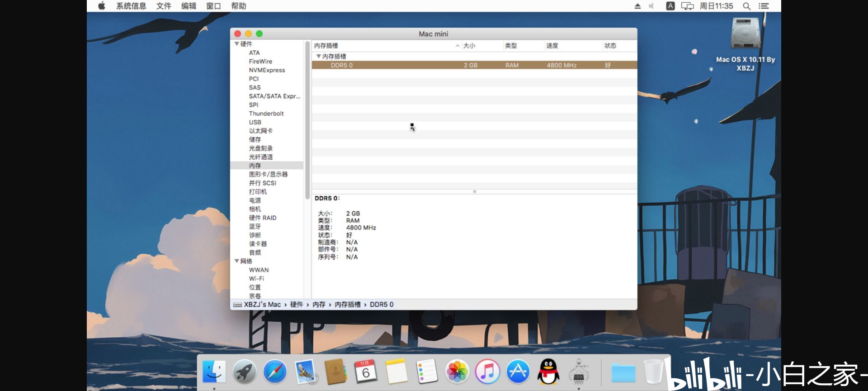Click the sidebar scrollbar

[x=307, y=120]
